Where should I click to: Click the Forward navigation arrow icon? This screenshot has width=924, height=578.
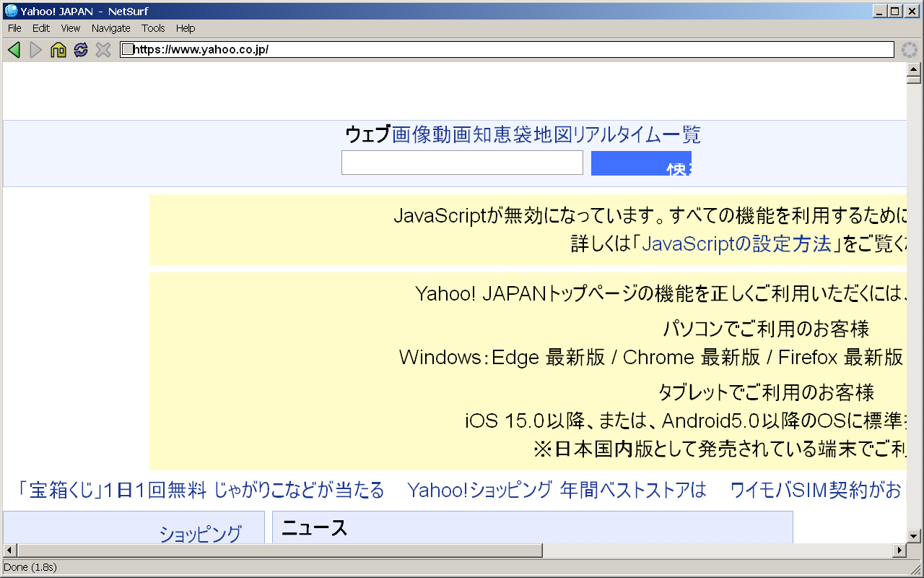pyautogui.click(x=36, y=50)
